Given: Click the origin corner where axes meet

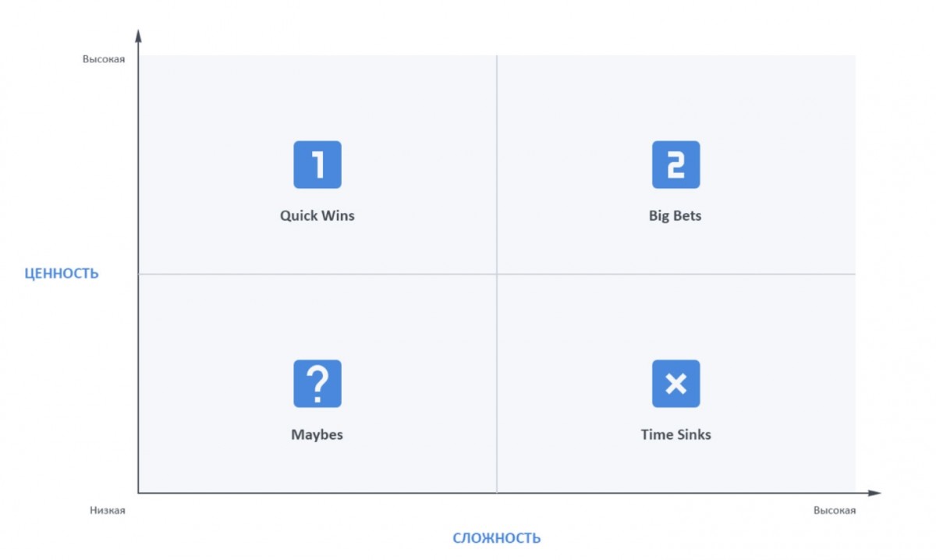Looking at the screenshot, I should tap(139, 493).
